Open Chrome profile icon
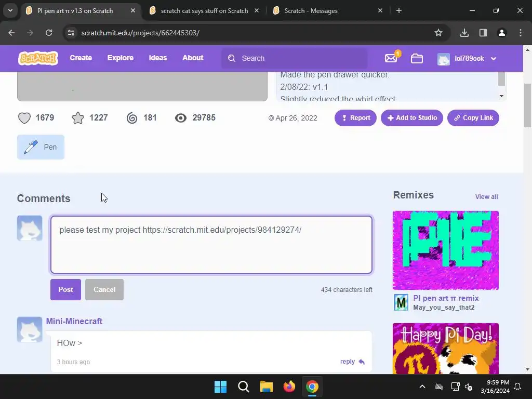Image resolution: width=532 pixels, height=399 pixels. [502, 33]
